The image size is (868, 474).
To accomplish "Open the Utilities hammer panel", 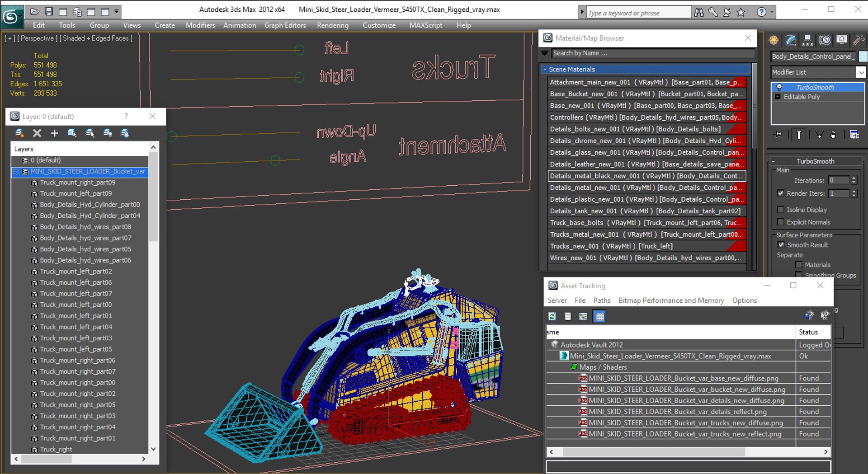I will (858, 40).
